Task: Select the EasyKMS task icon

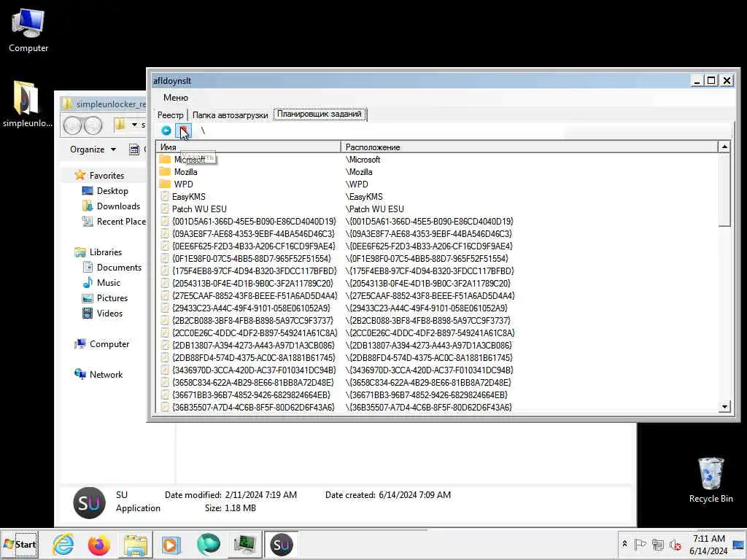Action: coord(165,197)
